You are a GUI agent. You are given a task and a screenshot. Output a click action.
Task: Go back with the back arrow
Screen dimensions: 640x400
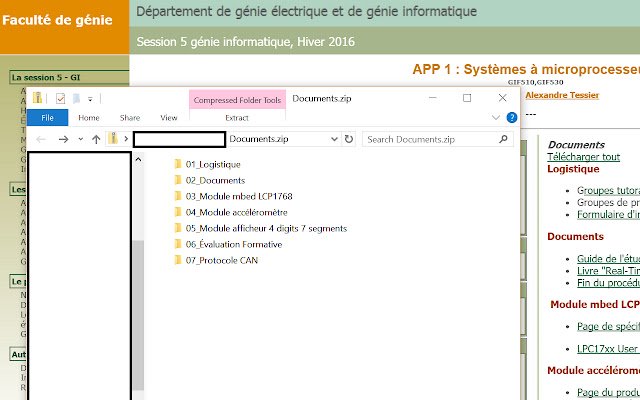click(x=41, y=139)
